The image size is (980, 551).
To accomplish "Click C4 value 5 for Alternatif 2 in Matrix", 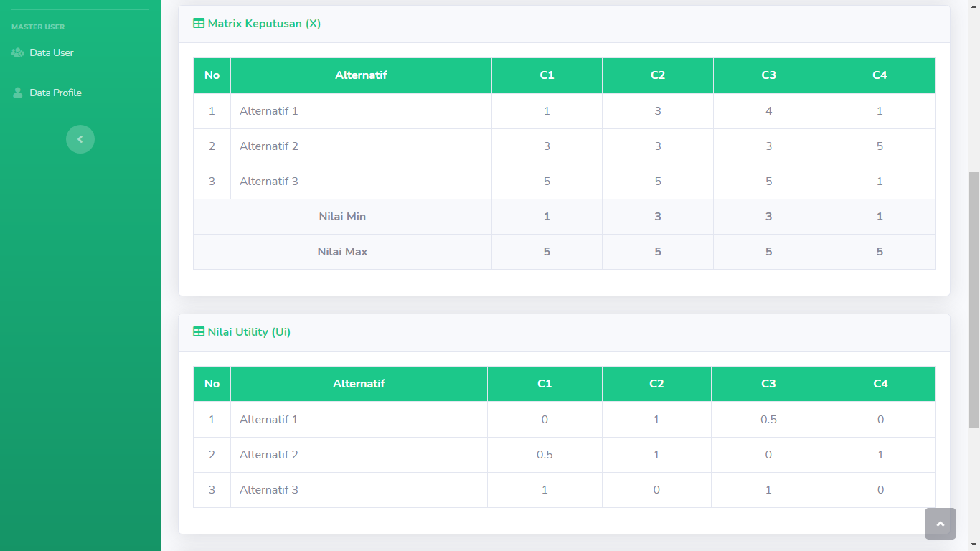I will coord(880,146).
